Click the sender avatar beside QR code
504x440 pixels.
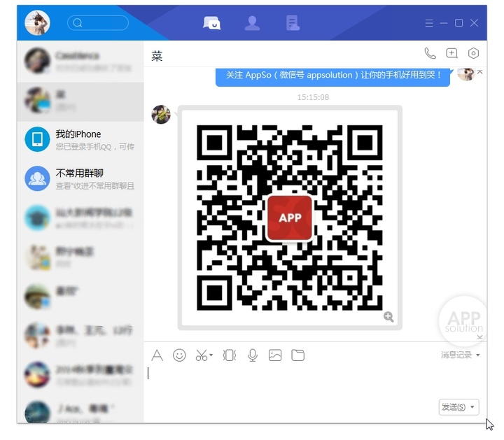pos(161,114)
